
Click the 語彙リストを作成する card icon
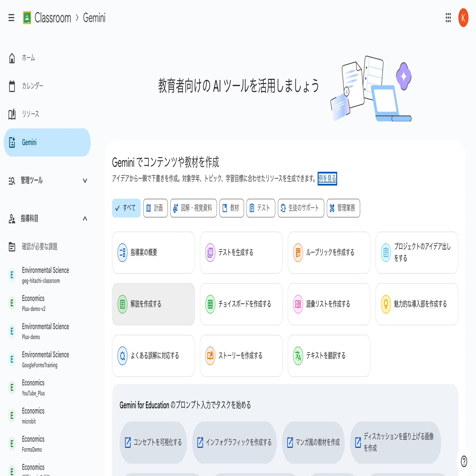click(x=298, y=304)
